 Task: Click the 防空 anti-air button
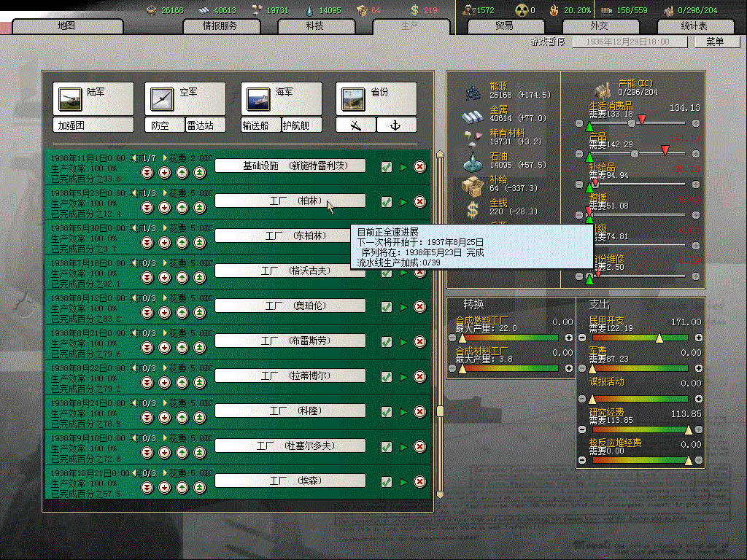(165, 125)
